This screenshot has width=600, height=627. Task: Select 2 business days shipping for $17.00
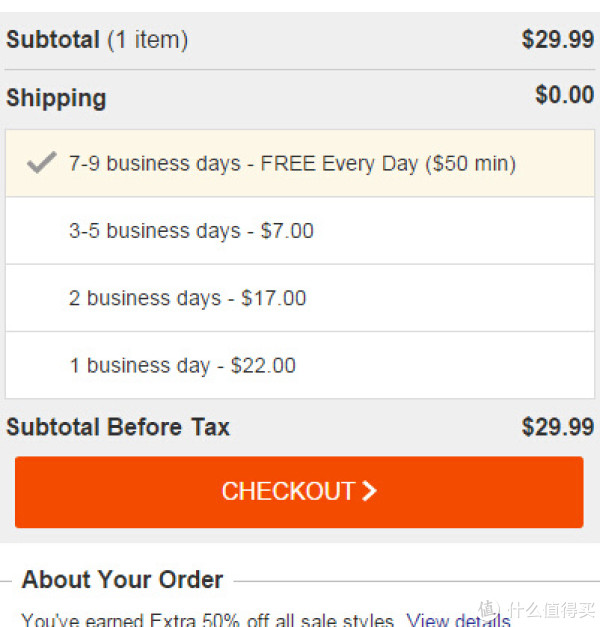[300, 298]
